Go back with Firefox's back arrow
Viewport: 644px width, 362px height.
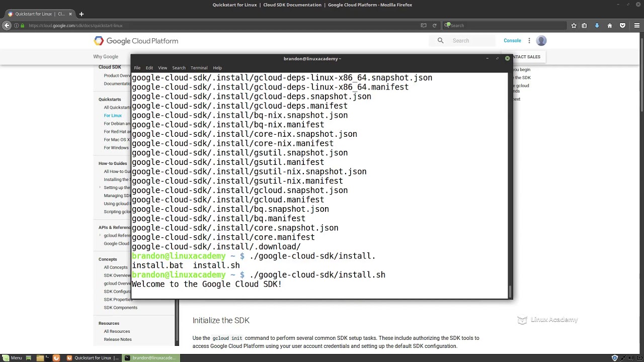pos(7,25)
